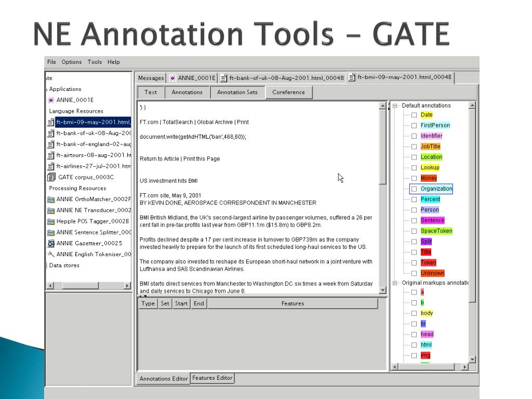Click the document icon beside ft-airlines-27-jul-2001

(x=51, y=166)
